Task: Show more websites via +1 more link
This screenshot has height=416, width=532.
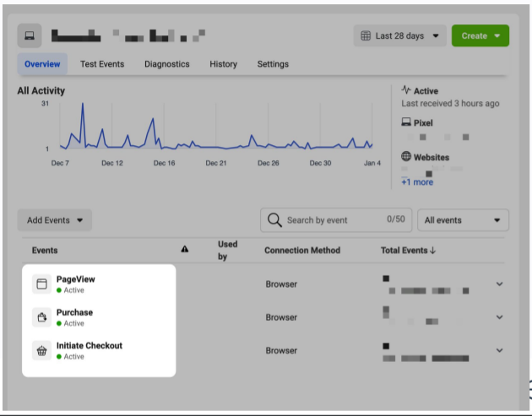Action: click(x=417, y=182)
